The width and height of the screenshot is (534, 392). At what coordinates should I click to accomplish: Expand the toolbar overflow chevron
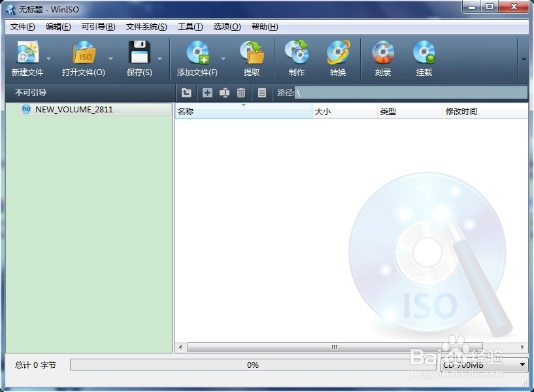point(524,59)
